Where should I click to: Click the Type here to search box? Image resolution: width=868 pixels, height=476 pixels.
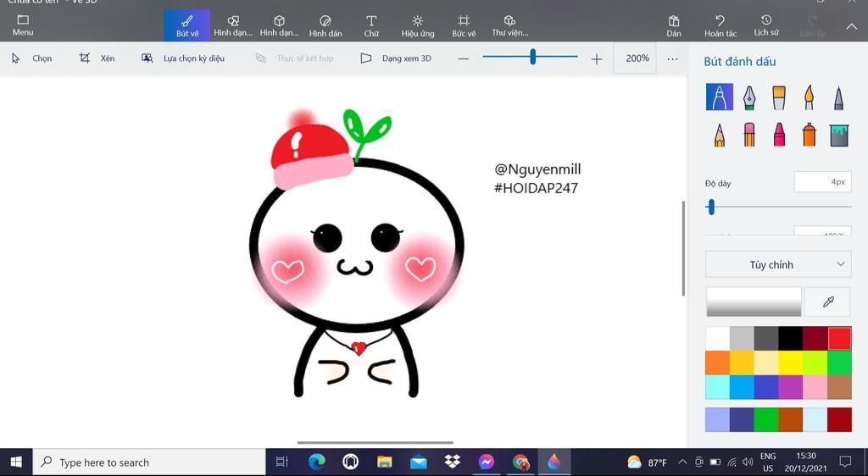click(149, 462)
